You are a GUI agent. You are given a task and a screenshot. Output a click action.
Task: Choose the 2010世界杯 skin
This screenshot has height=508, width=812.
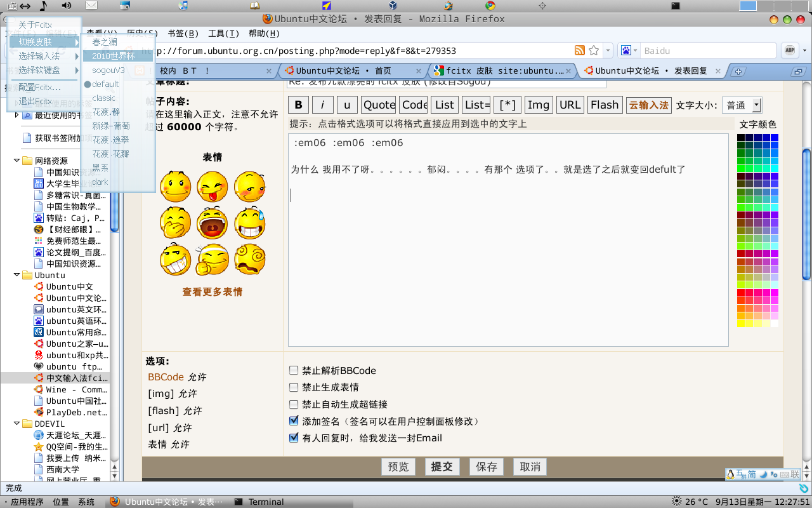(x=118, y=56)
